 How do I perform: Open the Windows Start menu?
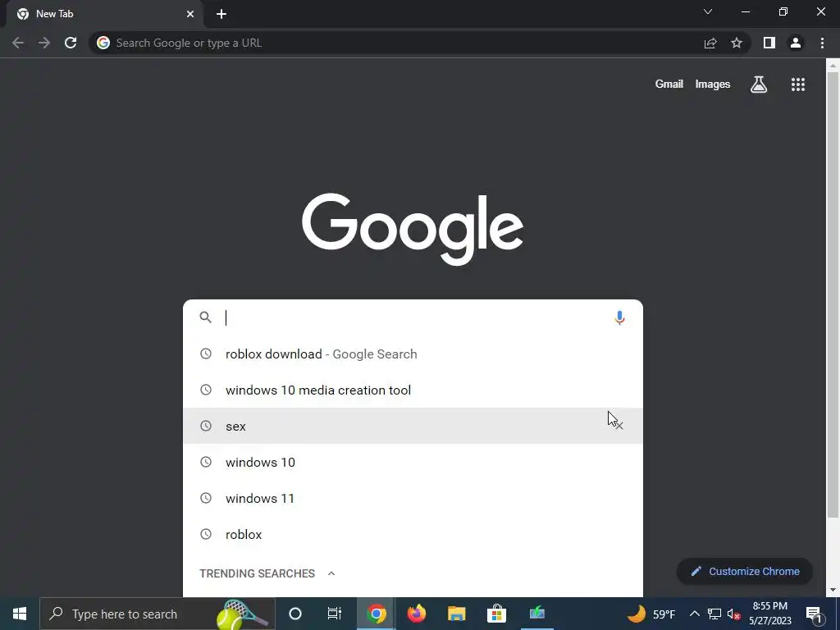pos(20,614)
